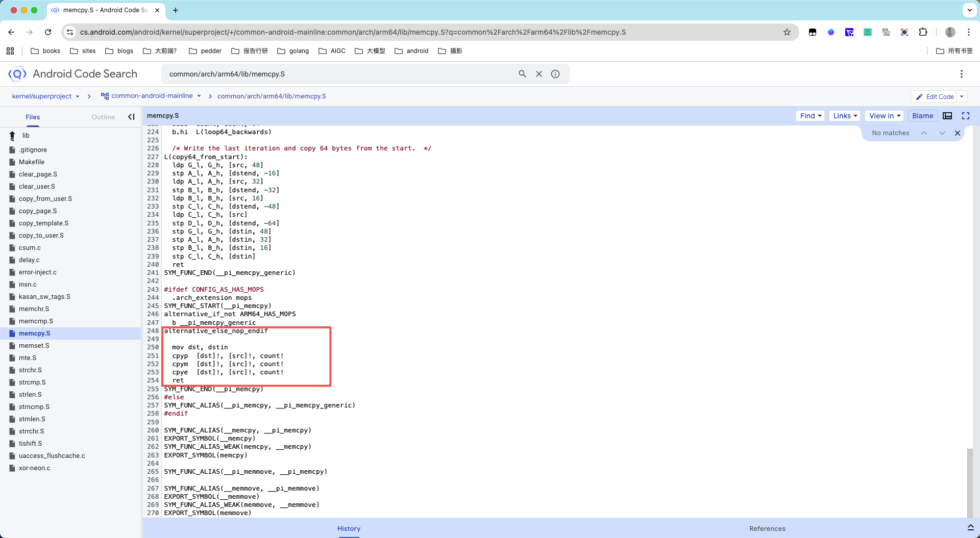Image resolution: width=980 pixels, height=538 pixels.
Task: Bookmark this page with the star icon
Action: click(787, 32)
